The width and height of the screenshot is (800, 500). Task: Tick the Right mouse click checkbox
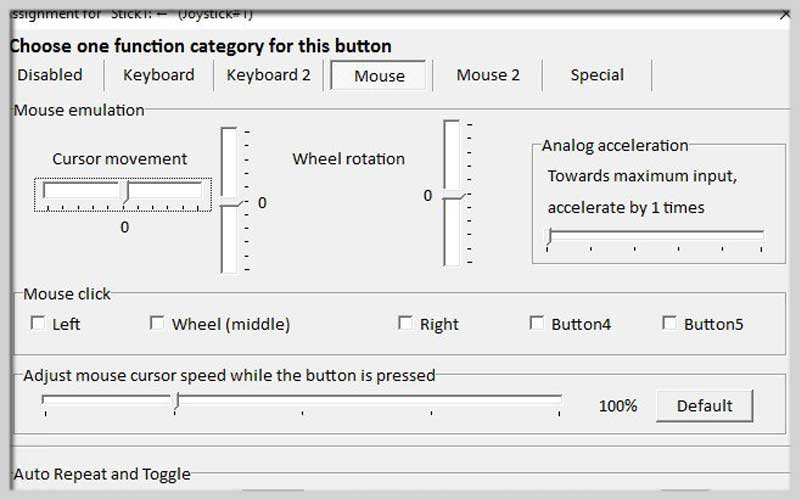coord(405,323)
